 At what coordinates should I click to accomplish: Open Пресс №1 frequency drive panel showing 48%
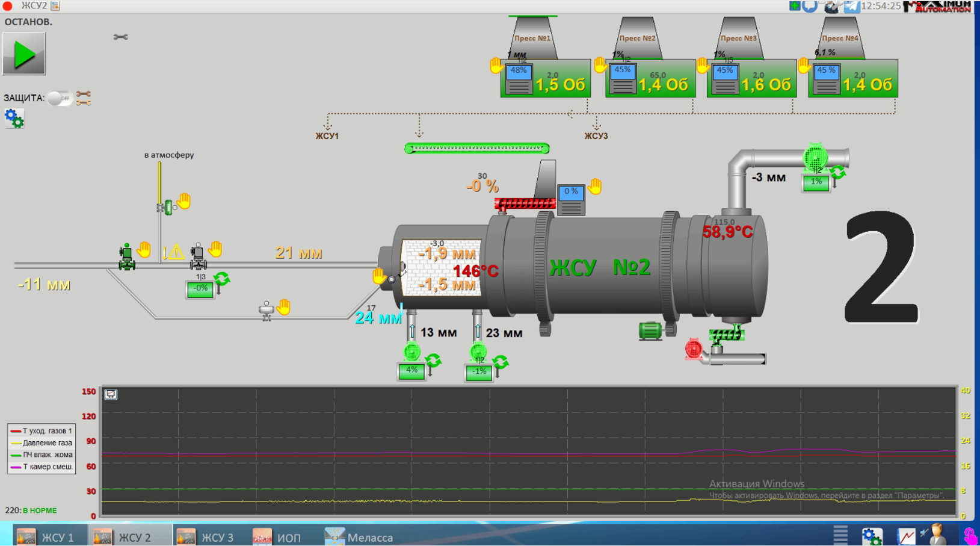tap(519, 79)
